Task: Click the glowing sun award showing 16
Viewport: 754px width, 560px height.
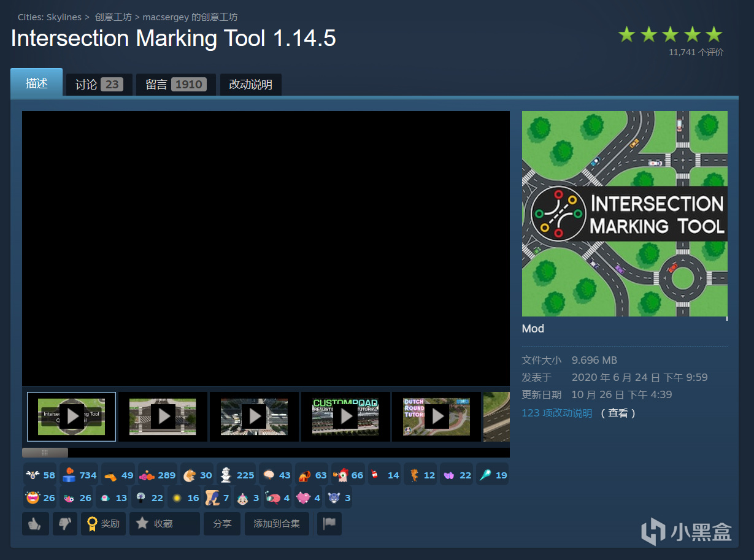Action: pos(185,497)
